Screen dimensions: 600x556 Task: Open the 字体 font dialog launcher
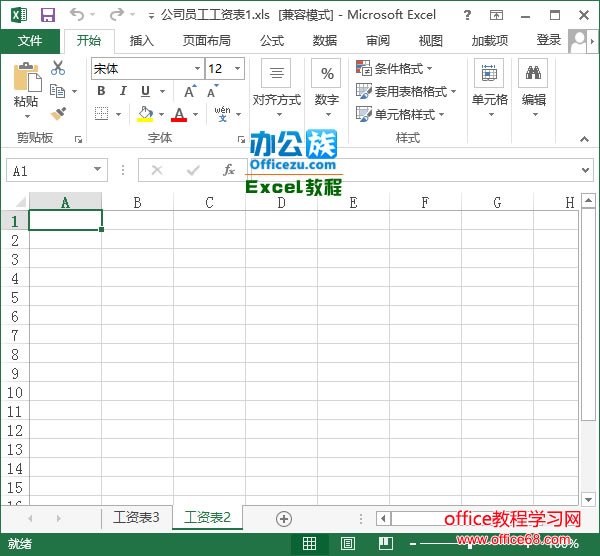(x=241, y=140)
